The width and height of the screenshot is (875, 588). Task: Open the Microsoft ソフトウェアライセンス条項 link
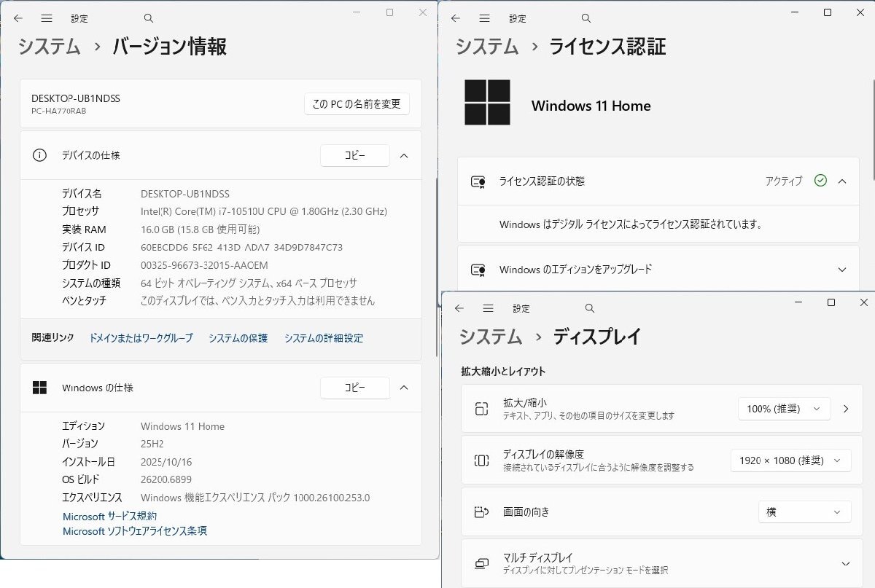tap(133, 531)
